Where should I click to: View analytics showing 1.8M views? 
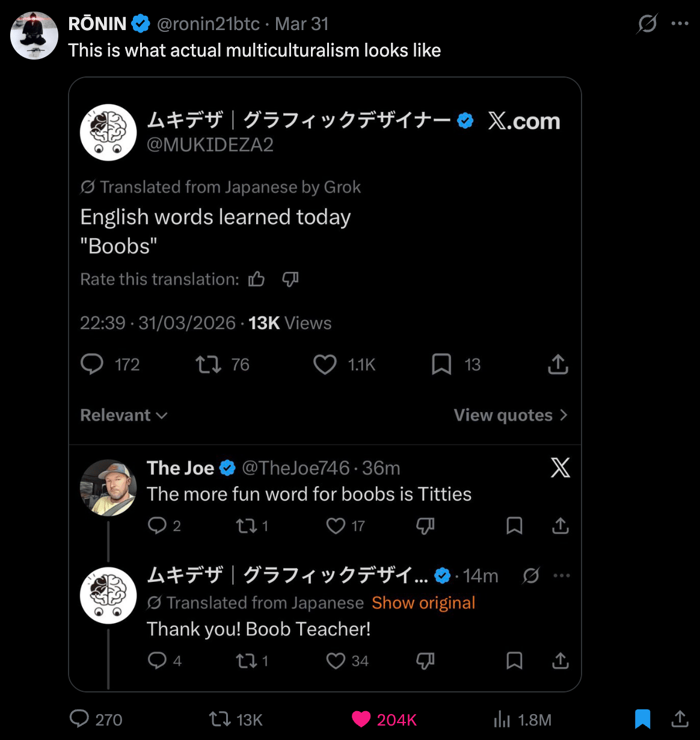502,720
